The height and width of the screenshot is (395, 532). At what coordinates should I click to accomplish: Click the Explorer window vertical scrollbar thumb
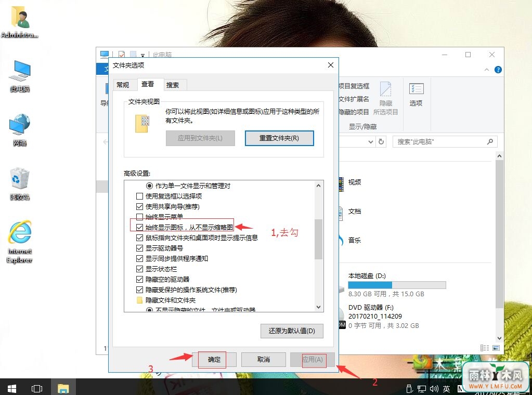point(499,234)
